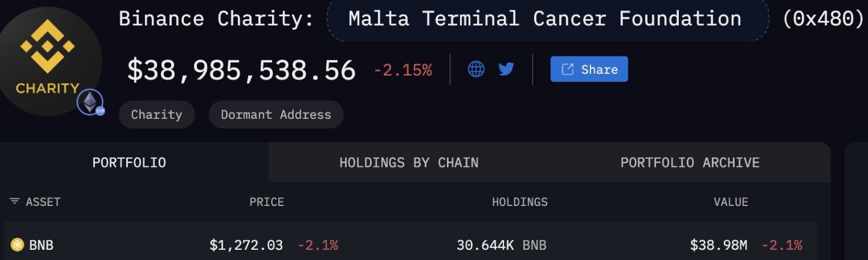Click the 0x480 address text
Viewport: 868px width, 260px height.
click(x=823, y=19)
